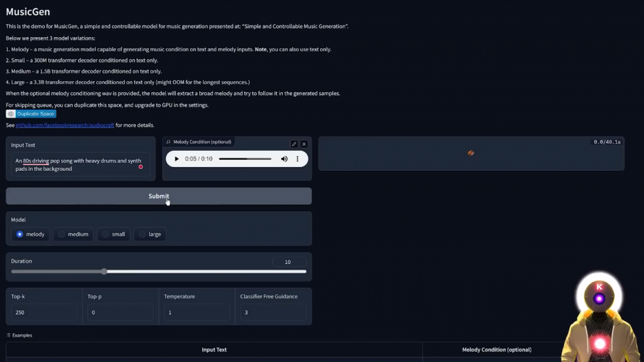Click the Duration value field showing 10
Image resolution: width=644 pixels, height=362 pixels.
tap(289, 262)
